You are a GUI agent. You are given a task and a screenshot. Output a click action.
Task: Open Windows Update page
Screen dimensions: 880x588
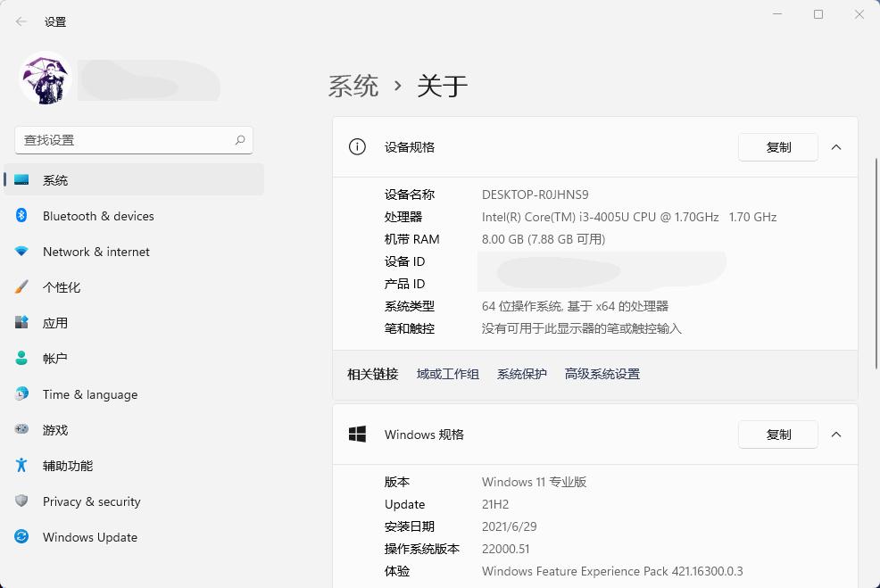pyautogui.click(x=89, y=537)
